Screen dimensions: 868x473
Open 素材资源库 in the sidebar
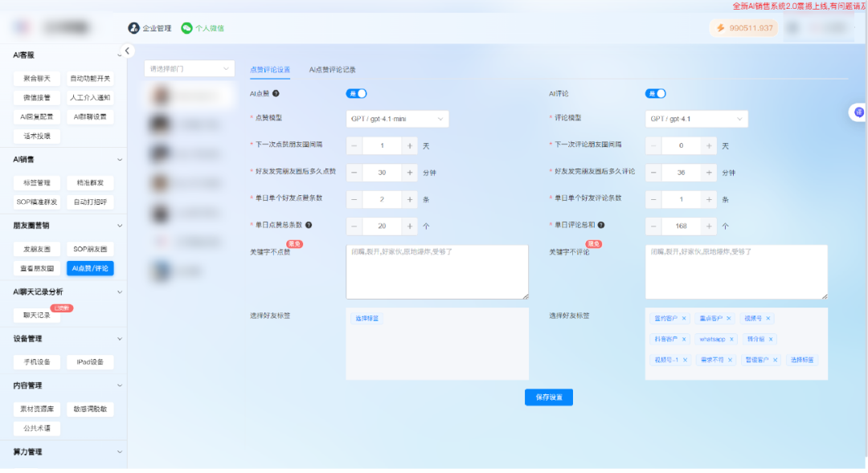pyautogui.click(x=37, y=409)
